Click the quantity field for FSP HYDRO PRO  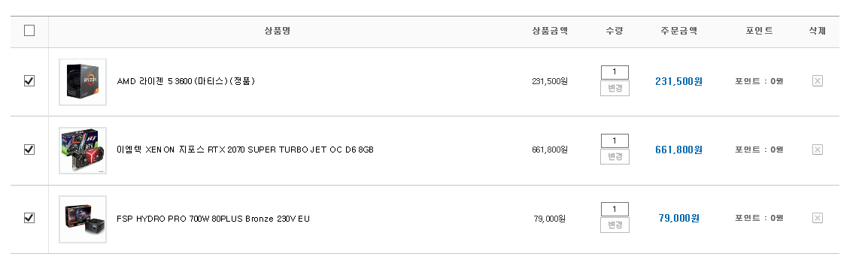[x=615, y=210]
